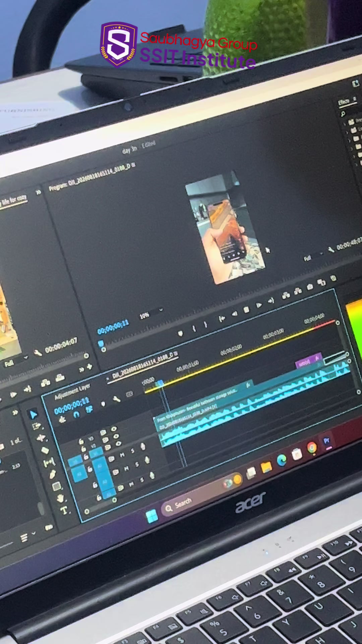
Task: Select the Hand tool
Action: pyautogui.click(x=61, y=498)
